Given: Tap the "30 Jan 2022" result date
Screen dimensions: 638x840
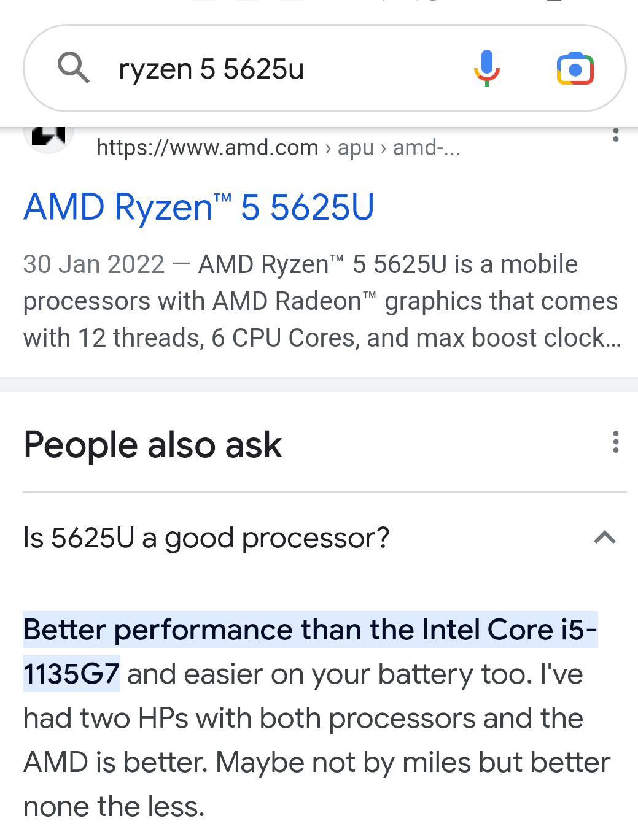Looking at the screenshot, I should [94, 264].
